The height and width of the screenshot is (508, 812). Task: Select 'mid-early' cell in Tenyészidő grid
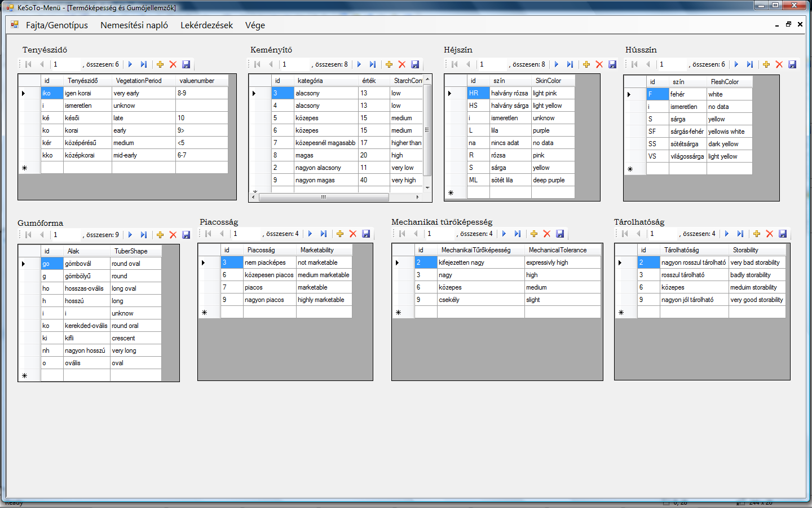144,155
